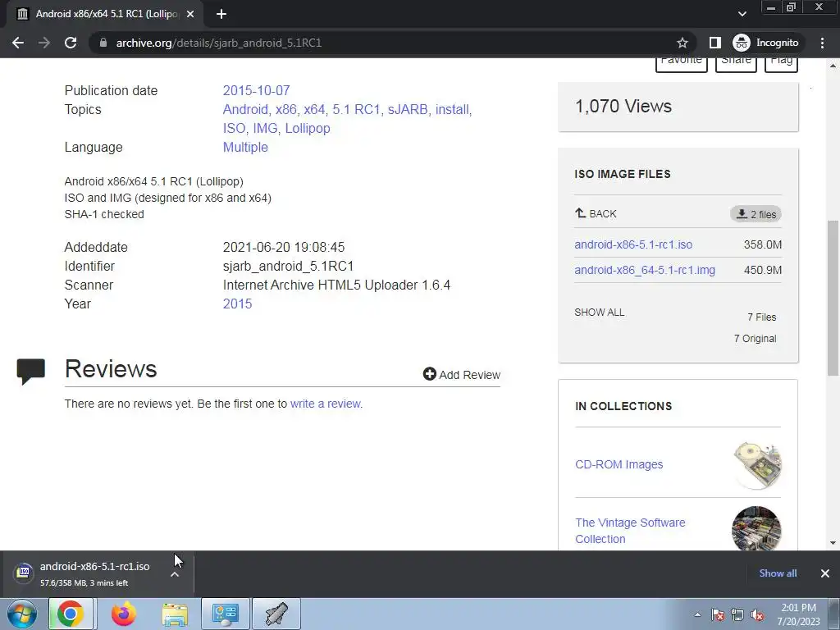This screenshot has height=630, width=840.
Task: Click Vintage Software Collection thumbnail
Action: click(756, 528)
